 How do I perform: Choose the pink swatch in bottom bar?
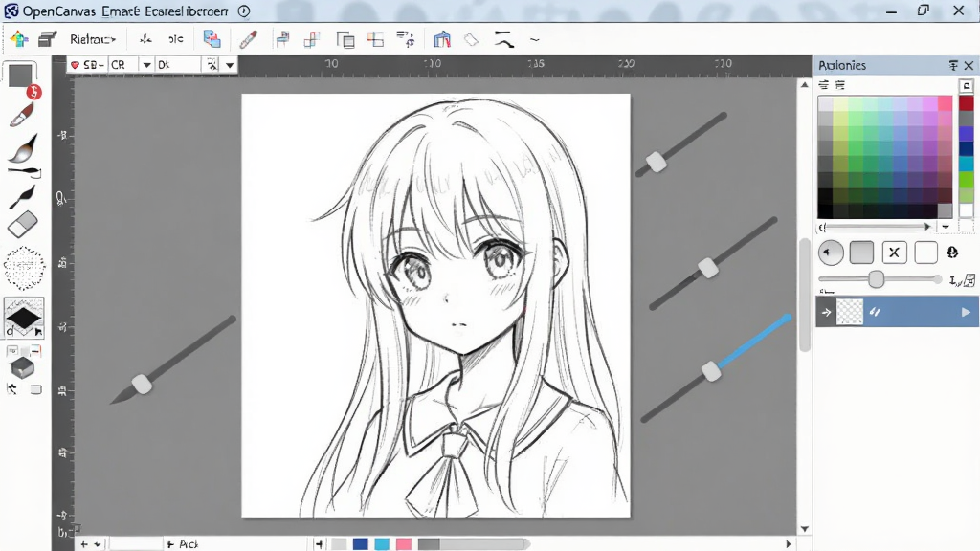pos(403,544)
